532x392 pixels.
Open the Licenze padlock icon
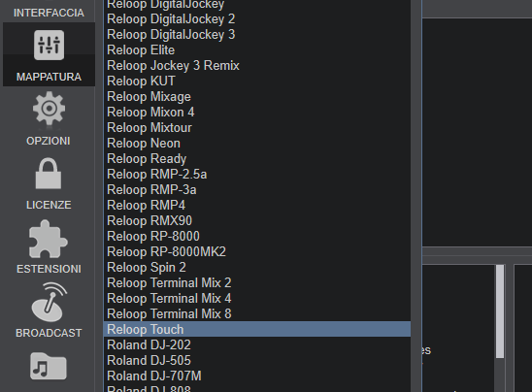coord(49,174)
